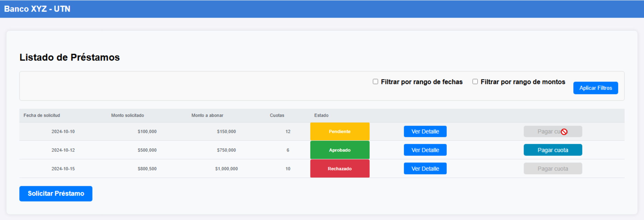The image size is (644, 220).
Task: Select the Monto a abonar column header
Action: [207, 115]
